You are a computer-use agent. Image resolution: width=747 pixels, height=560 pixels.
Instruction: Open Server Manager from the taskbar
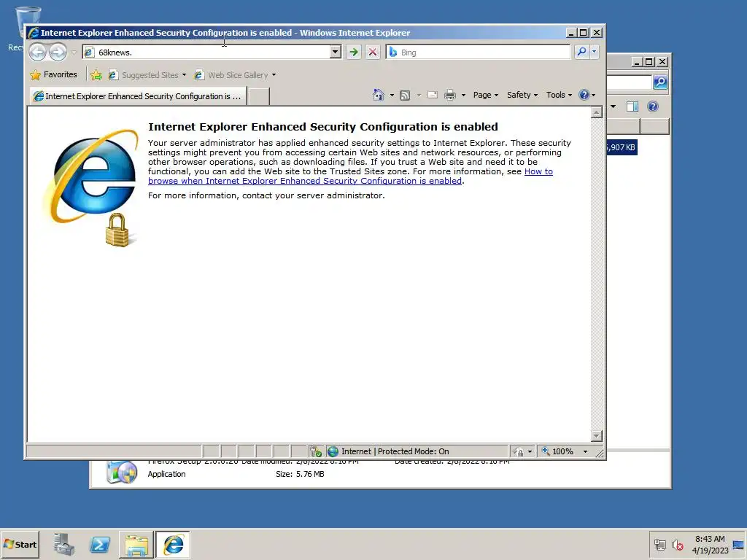pyautogui.click(x=64, y=545)
